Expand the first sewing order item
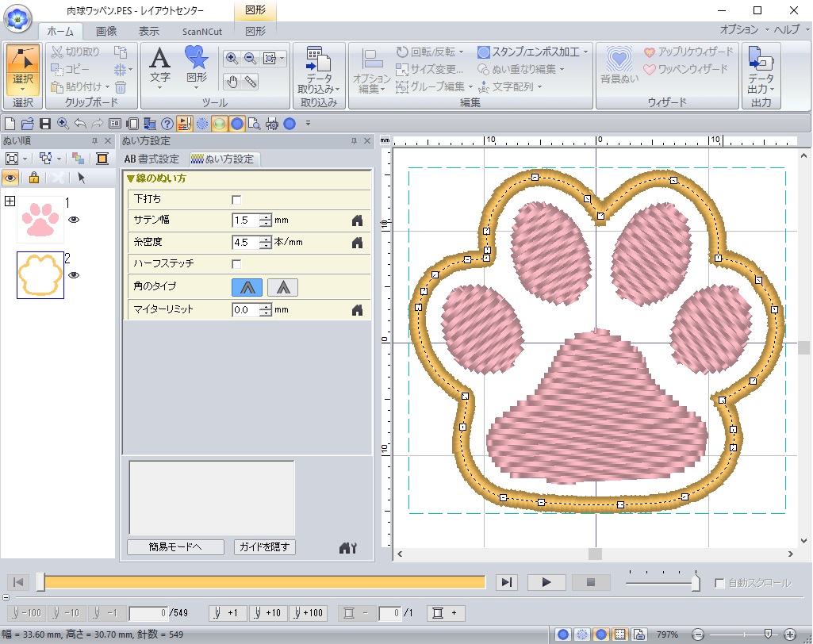Viewport: 813px width, 644px height. (10, 201)
